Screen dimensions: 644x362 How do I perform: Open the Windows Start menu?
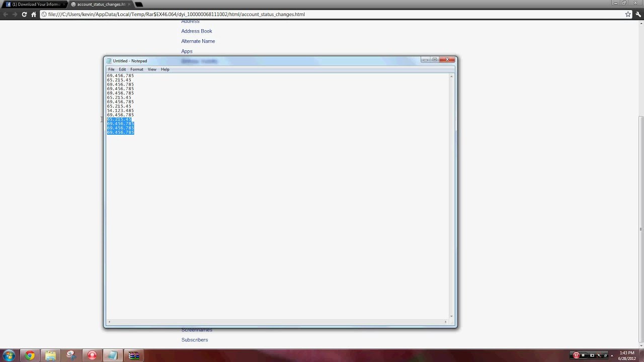pyautogui.click(x=9, y=355)
